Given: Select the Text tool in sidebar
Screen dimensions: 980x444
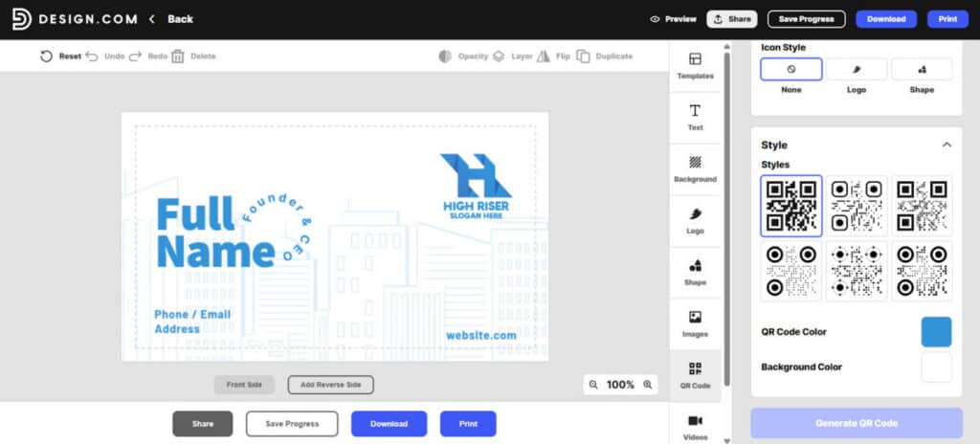Looking at the screenshot, I should [695, 111].
